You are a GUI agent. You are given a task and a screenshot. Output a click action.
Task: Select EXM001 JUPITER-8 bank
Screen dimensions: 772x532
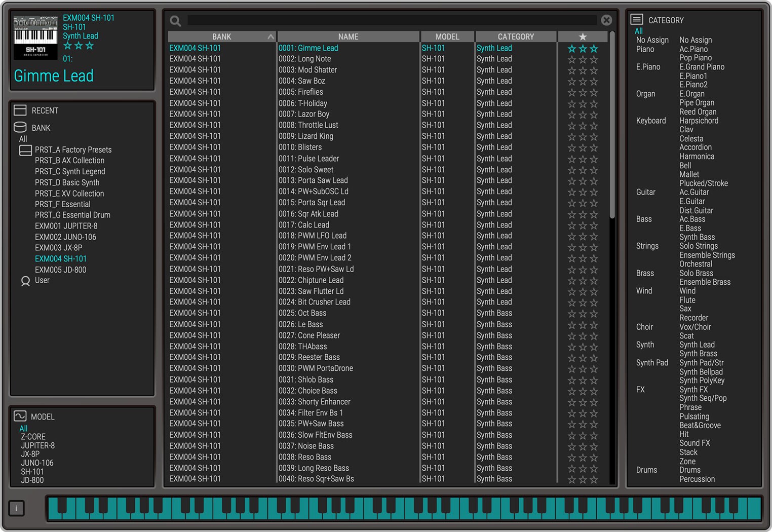[x=66, y=226]
